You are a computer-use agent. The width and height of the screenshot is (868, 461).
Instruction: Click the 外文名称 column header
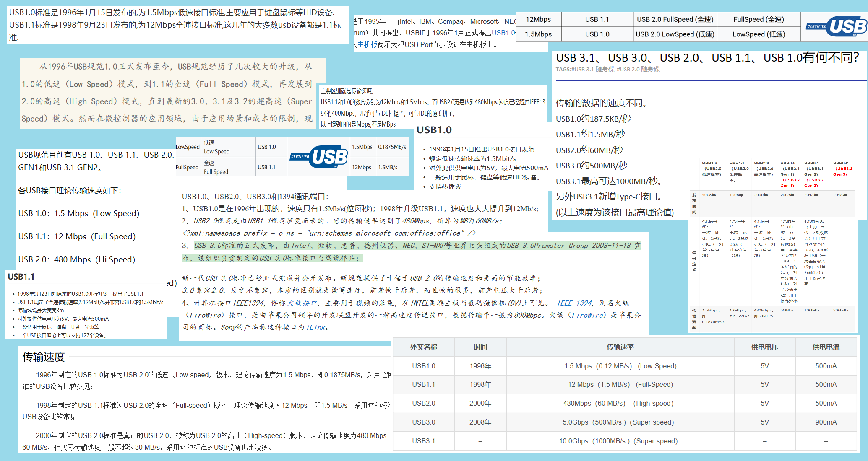(x=423, y=347)
